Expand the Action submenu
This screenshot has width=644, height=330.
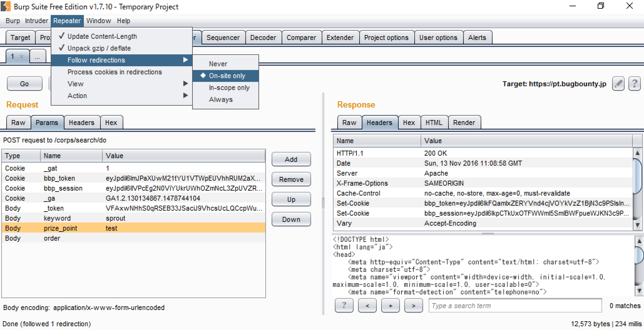(x=77, y=96)
